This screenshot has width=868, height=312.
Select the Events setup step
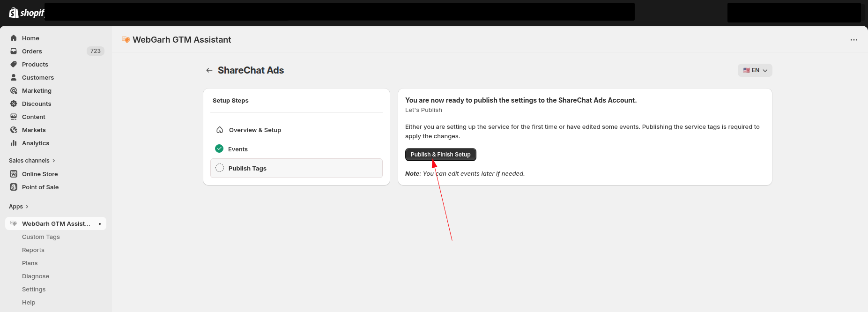click(x=297, y=149)
